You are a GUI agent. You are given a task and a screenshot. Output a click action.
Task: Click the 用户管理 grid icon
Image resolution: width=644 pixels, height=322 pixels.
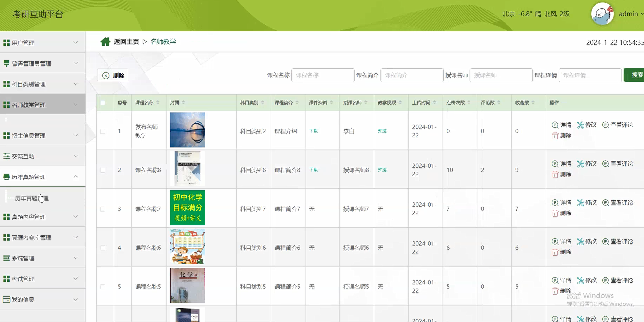7,43
